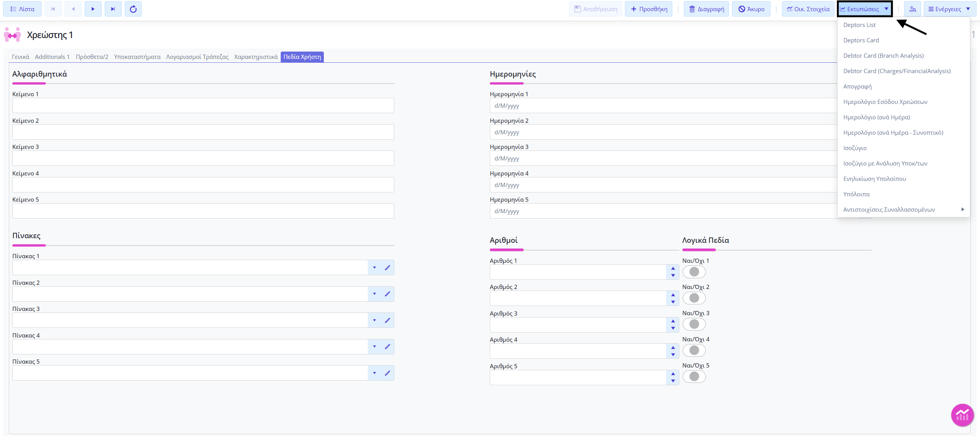This screenshot has height=436, width=980.
Task: Click the user search icon button
Action: pyautogui.click(x=913, y=9)
